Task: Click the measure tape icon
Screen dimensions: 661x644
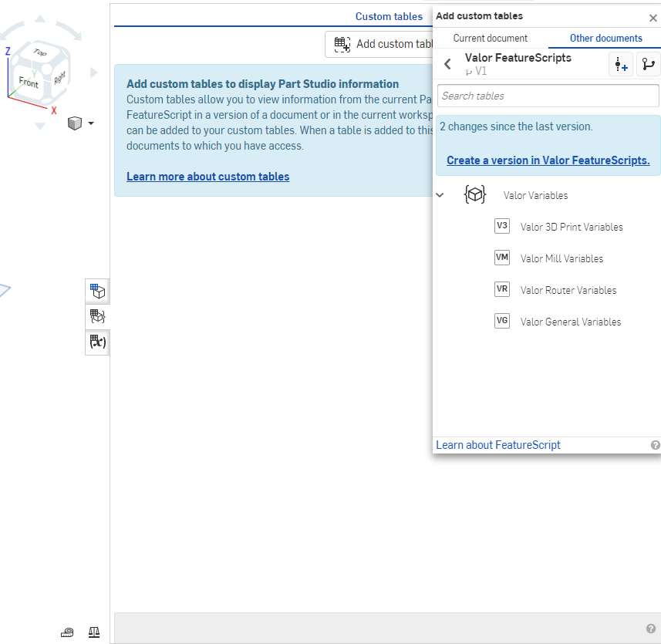Action: (x=67, y=632)
